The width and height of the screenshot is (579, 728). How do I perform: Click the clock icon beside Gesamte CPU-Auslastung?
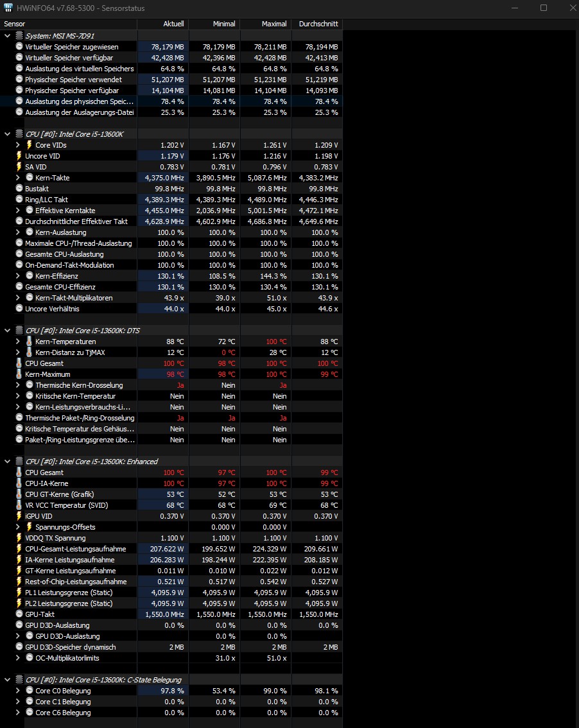(19, 254)
